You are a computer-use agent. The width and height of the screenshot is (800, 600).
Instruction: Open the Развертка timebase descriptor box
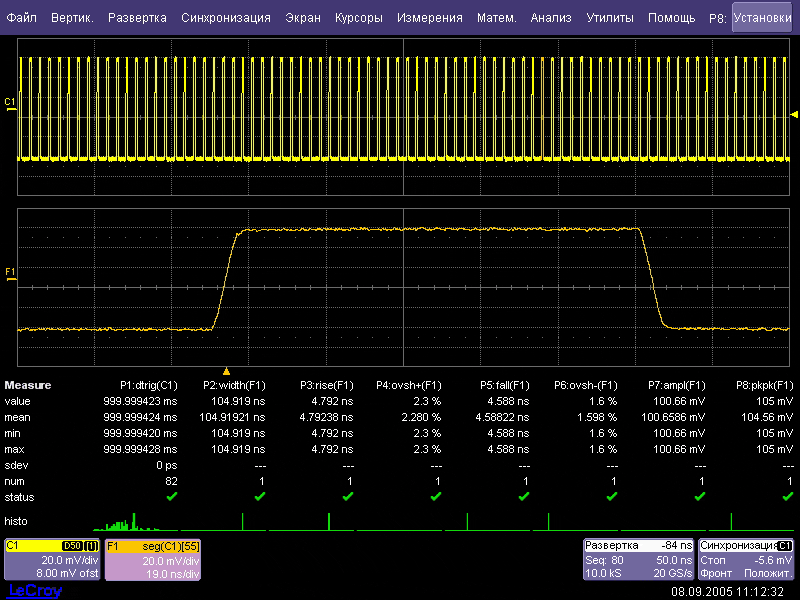tap(638, 560)
